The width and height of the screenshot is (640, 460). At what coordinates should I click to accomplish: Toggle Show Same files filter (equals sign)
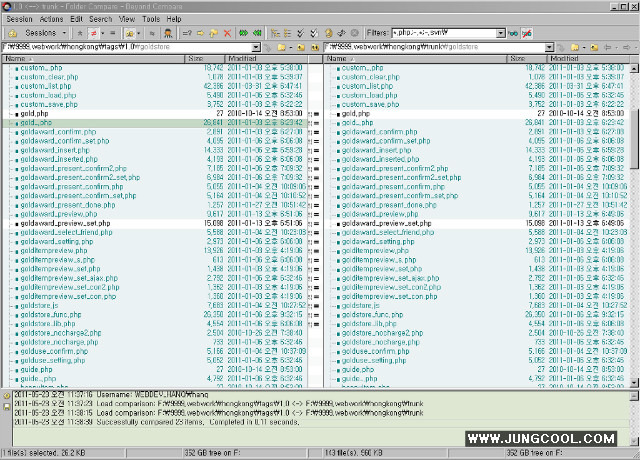click(x=113, y=33)
